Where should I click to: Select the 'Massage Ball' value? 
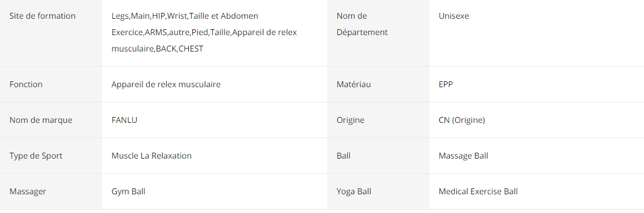463,156
